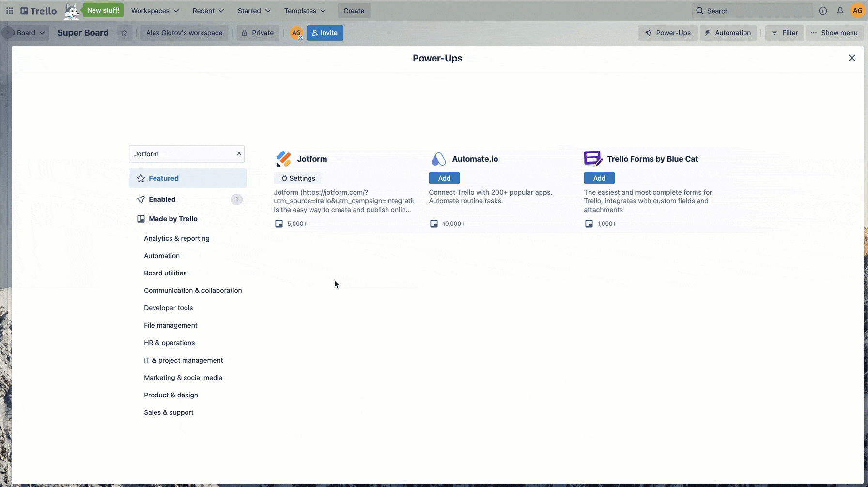This screenshot has height=487, width=868.
Task: Expand the Recent dropdown
Action: (208, 11)
